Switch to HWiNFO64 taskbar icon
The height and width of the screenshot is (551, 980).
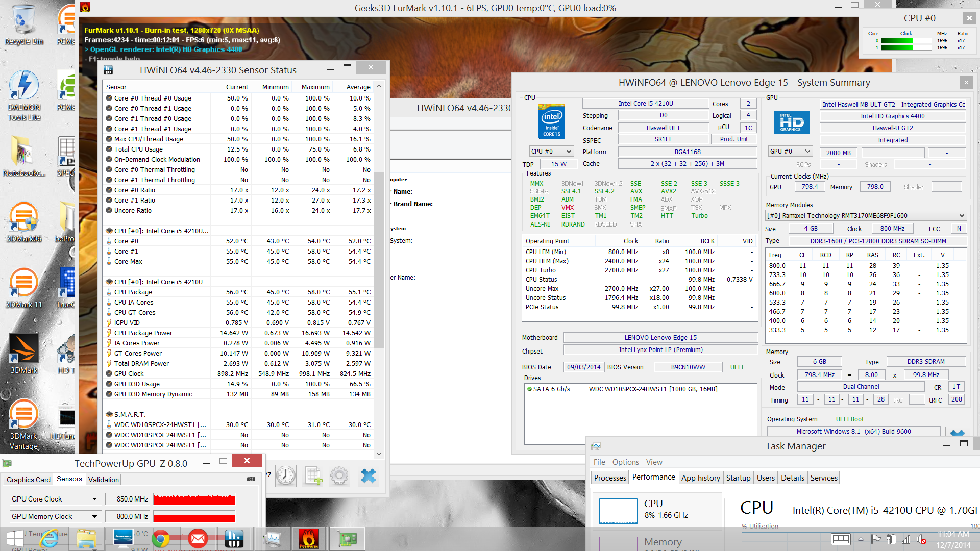tap(234, 539)
